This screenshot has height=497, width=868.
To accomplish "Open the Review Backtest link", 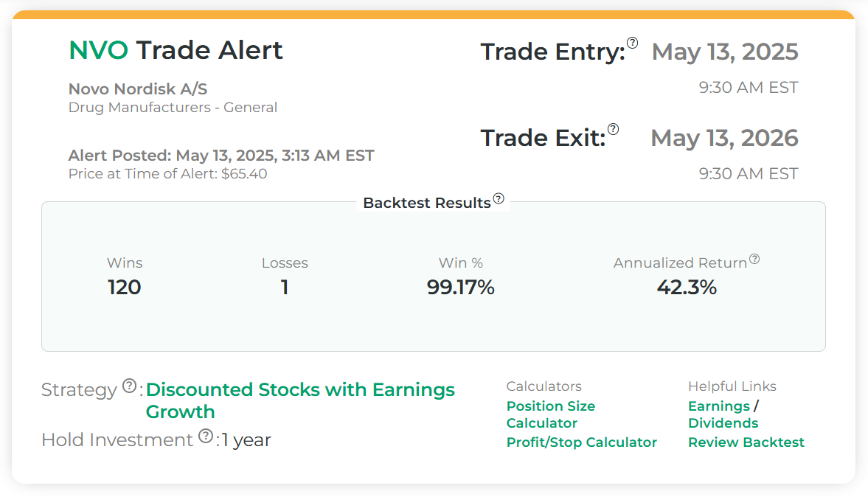I will pos(746,442).
